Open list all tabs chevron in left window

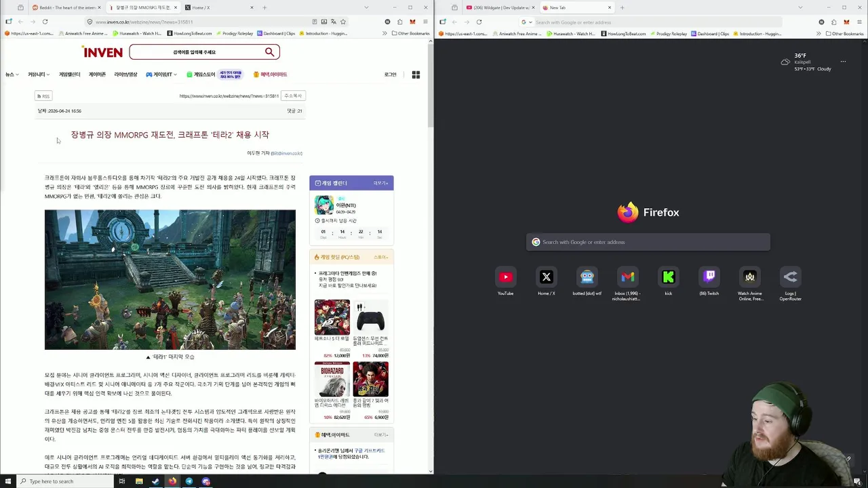[366, 7]
